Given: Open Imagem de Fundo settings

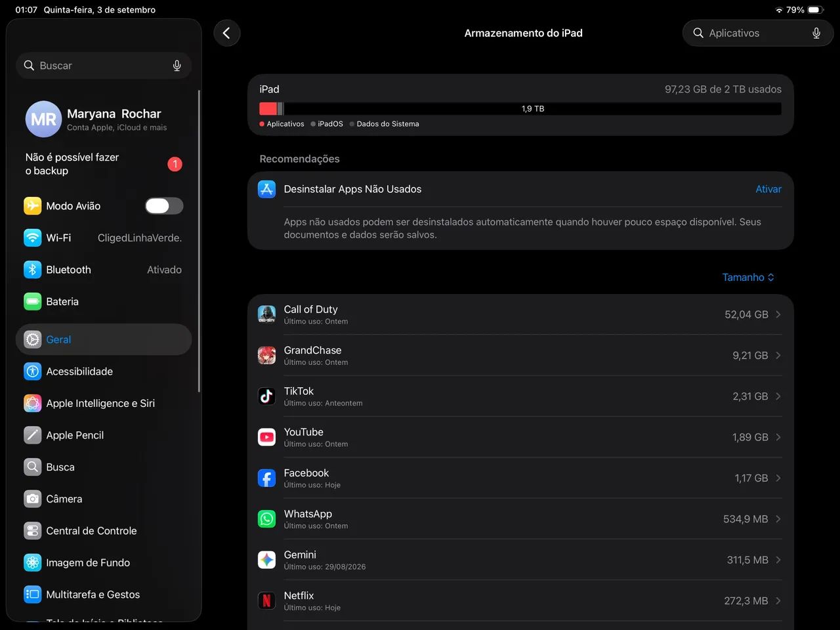Looking at the screenshot, I should (x=104, y=562).
